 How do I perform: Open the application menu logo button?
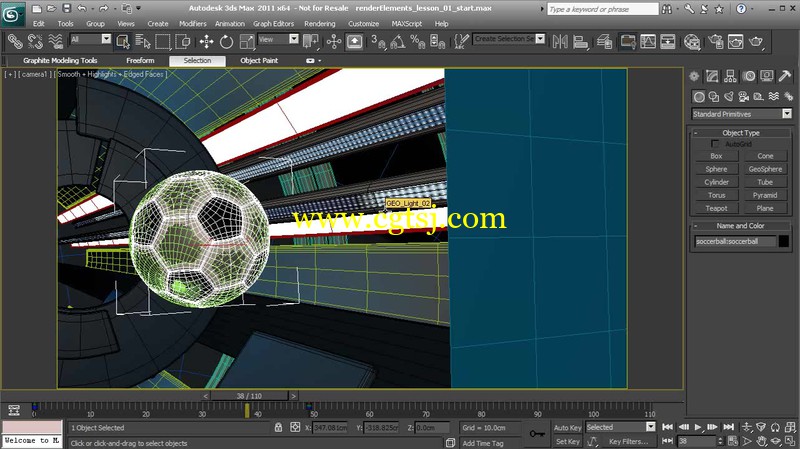(13, 14)
